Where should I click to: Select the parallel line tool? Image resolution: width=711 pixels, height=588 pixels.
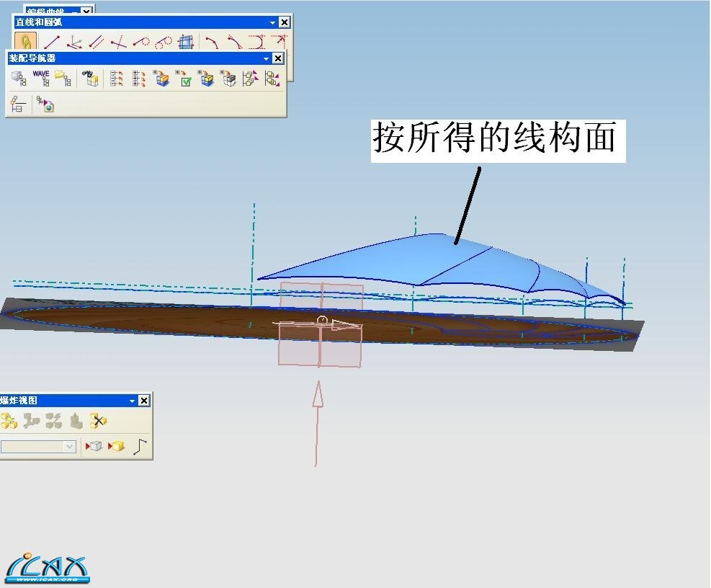click(x=96, y=43)
